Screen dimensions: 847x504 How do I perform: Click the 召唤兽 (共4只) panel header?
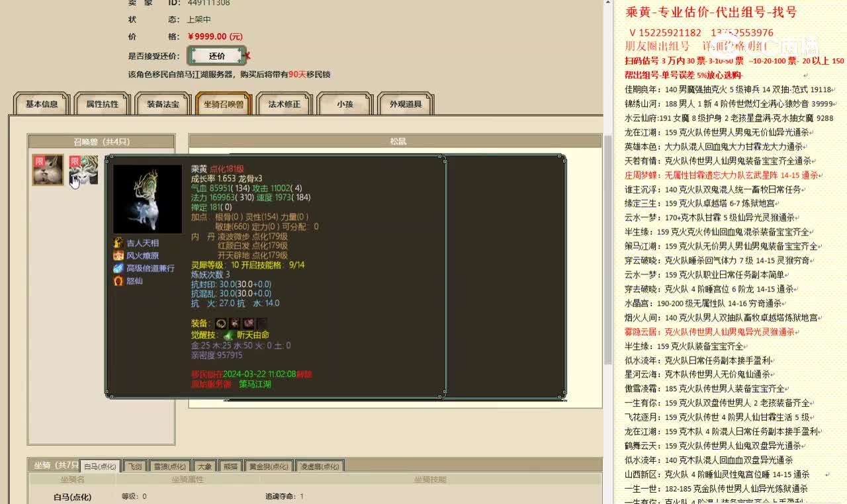(x=101, y=142)
